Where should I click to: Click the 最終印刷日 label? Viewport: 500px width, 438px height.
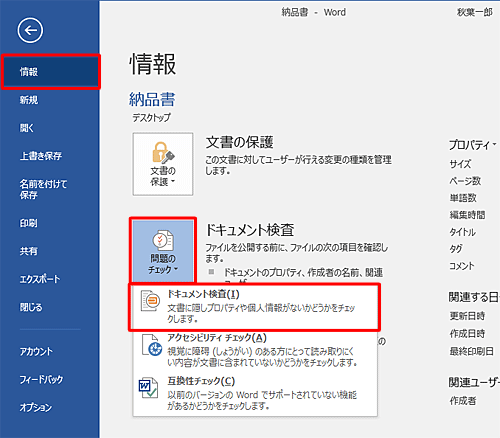pos(471,351)
